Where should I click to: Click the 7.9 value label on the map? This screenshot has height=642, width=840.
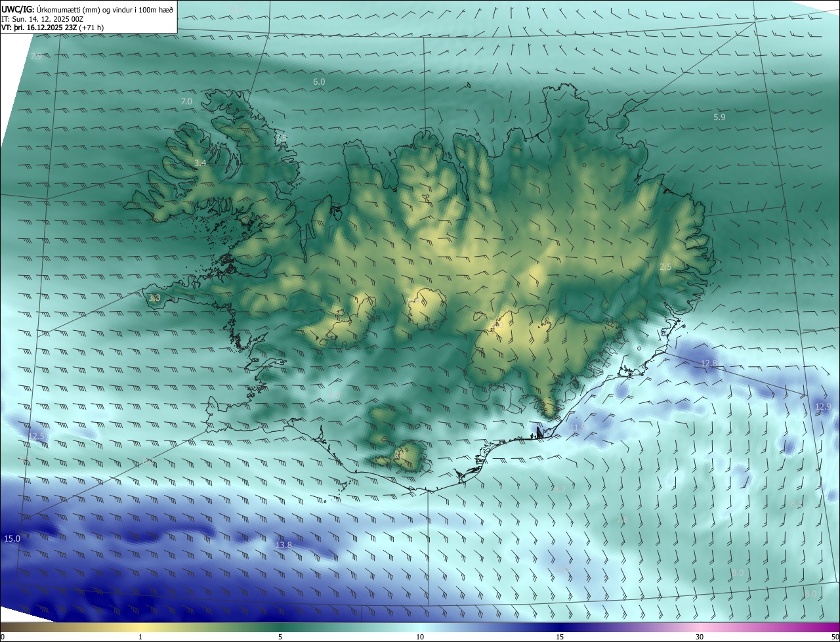click(x=36, y=56)
